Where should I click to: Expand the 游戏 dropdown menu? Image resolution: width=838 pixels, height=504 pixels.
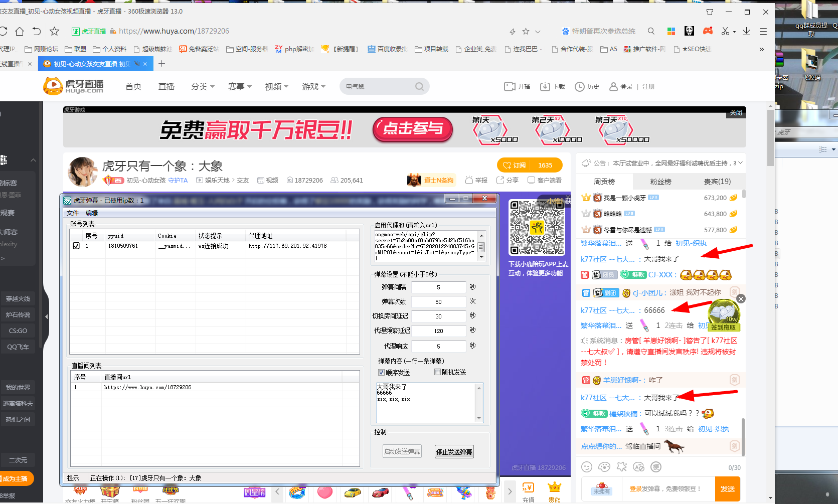[x=313, y=86]
